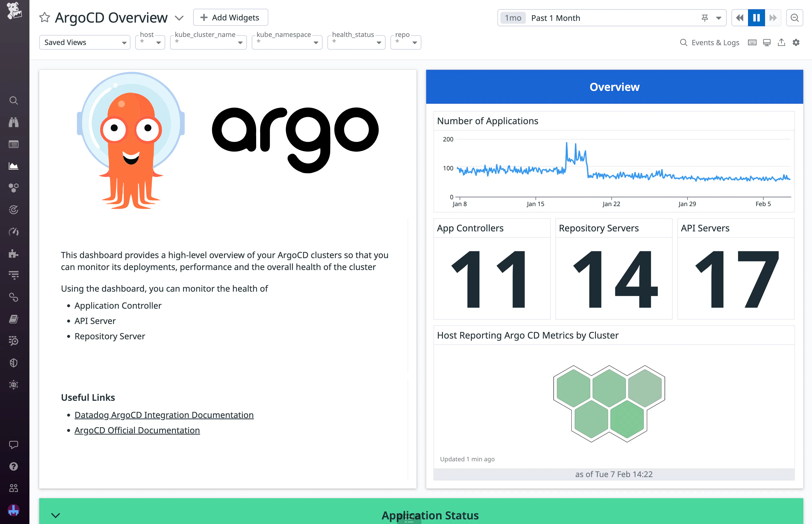This screenshot has height=524, width=812.
Task: Open the Watchdog binoculars icon in sidebar
Action: click(14, 122)
